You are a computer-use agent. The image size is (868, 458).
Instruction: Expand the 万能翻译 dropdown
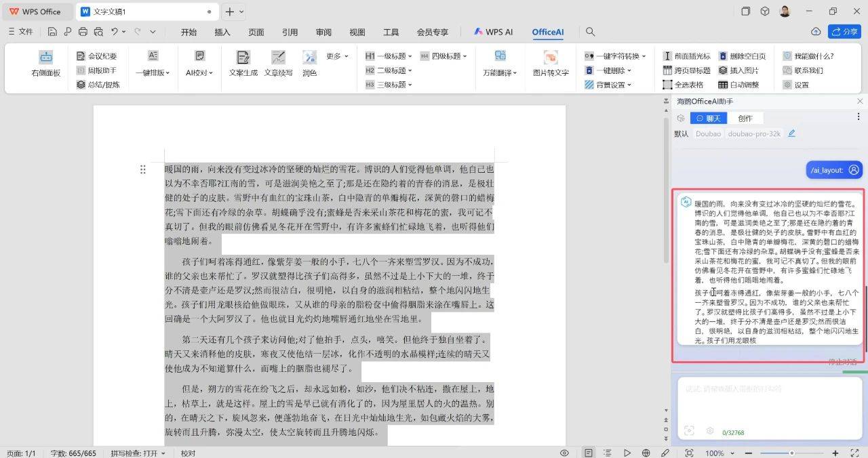(x=500, y=72)
